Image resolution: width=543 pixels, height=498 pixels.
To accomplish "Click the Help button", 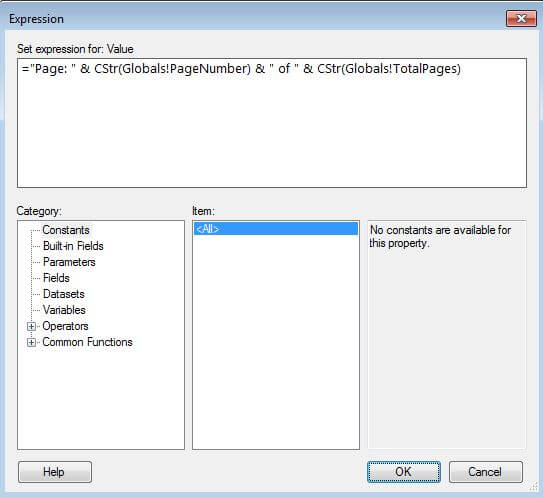I will (55, 472).
